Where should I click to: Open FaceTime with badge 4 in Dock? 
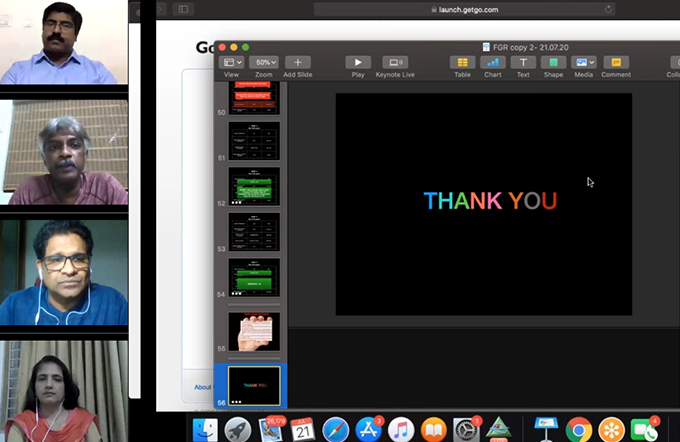pyautogui.click(x=644, y=430)
